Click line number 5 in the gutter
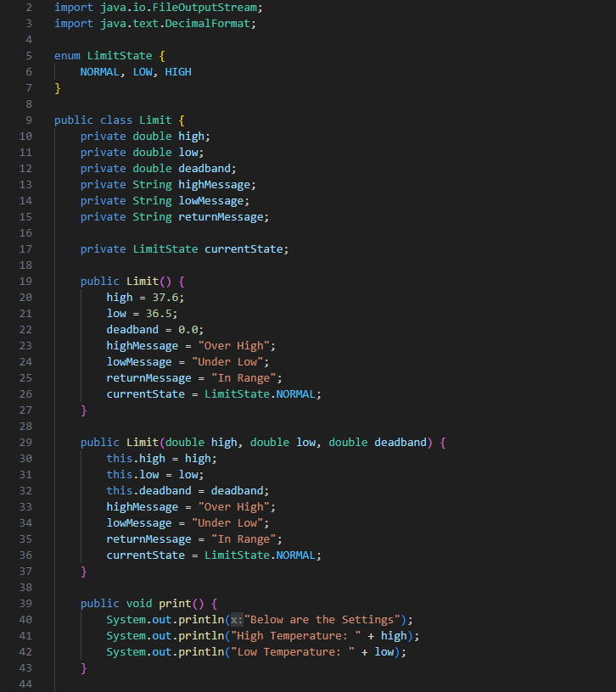 click(x=29, y=56)
